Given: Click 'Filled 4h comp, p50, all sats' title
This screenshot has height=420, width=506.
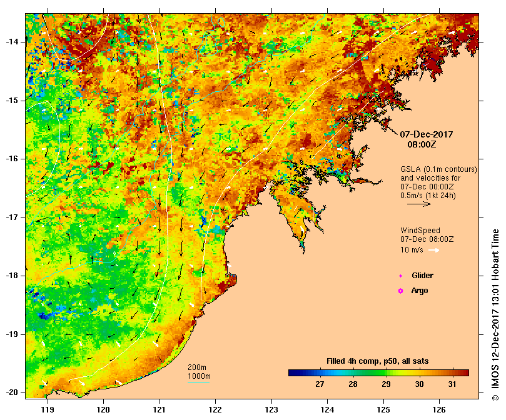Looking at the screenshot, I should pyautogui.click(x=378, y=361).
